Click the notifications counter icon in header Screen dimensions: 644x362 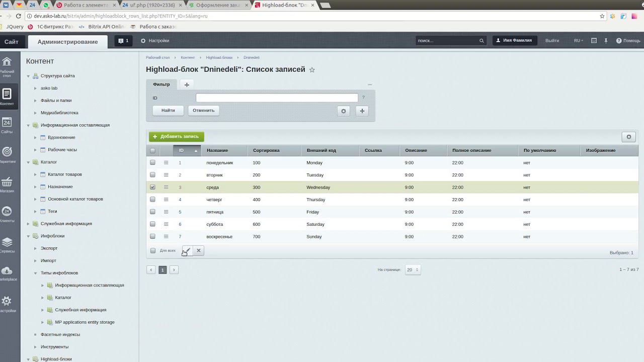click(x=123, y=41)
